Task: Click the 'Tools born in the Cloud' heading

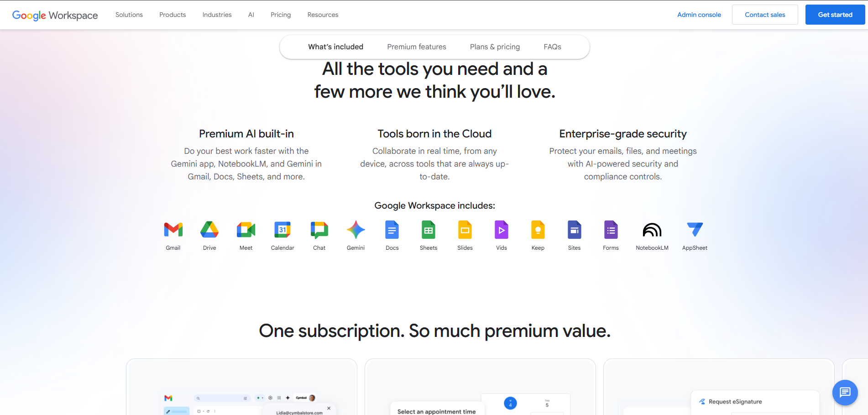Action: pos(434,134)
